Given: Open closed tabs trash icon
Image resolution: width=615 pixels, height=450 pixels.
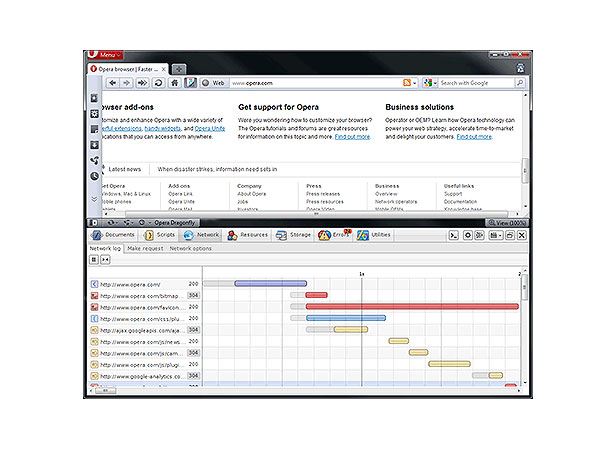Looking at the screenshot, I should [520, 68].
